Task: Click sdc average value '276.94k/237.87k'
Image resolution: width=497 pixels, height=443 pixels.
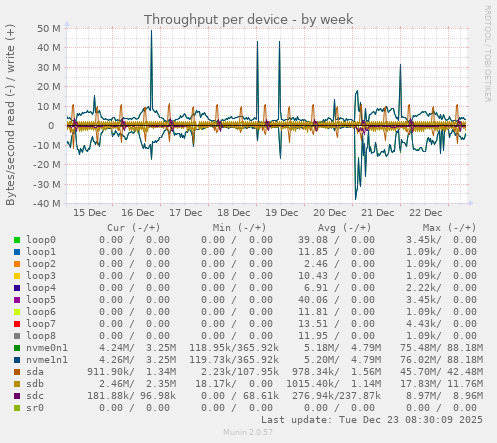Action: [x=336, y=396]
